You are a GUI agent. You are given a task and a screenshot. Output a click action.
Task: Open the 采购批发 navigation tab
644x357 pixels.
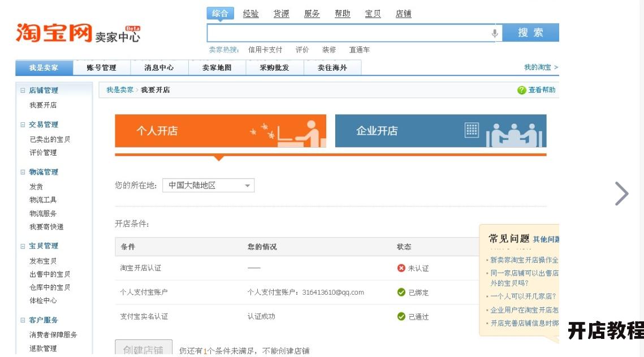point(274,68)
